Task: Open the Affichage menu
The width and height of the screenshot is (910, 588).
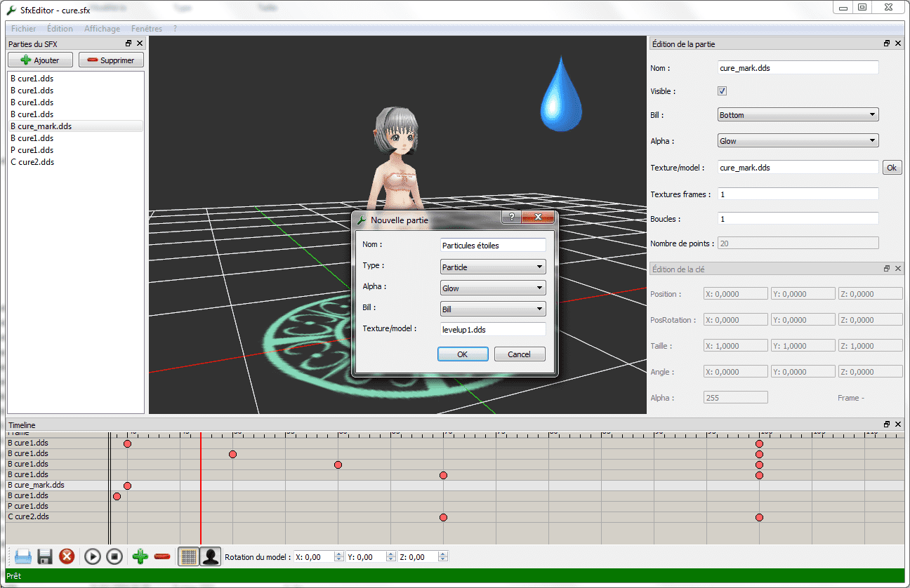Action: click(102, 29)
